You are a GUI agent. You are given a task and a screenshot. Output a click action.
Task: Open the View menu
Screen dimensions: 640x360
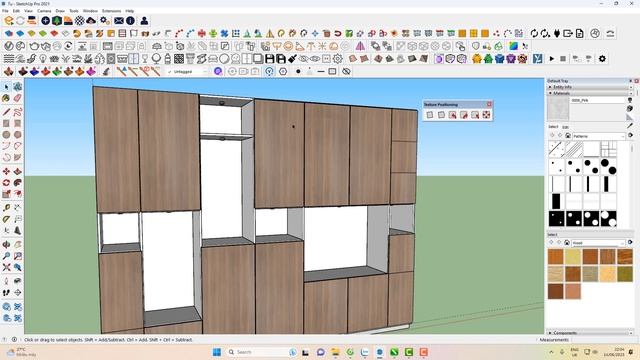29,11
